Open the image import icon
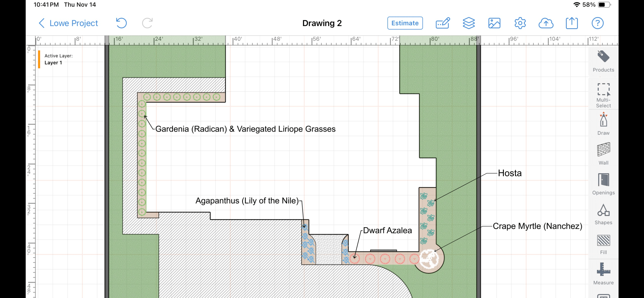644x298 pixels. tap(494, 23)
